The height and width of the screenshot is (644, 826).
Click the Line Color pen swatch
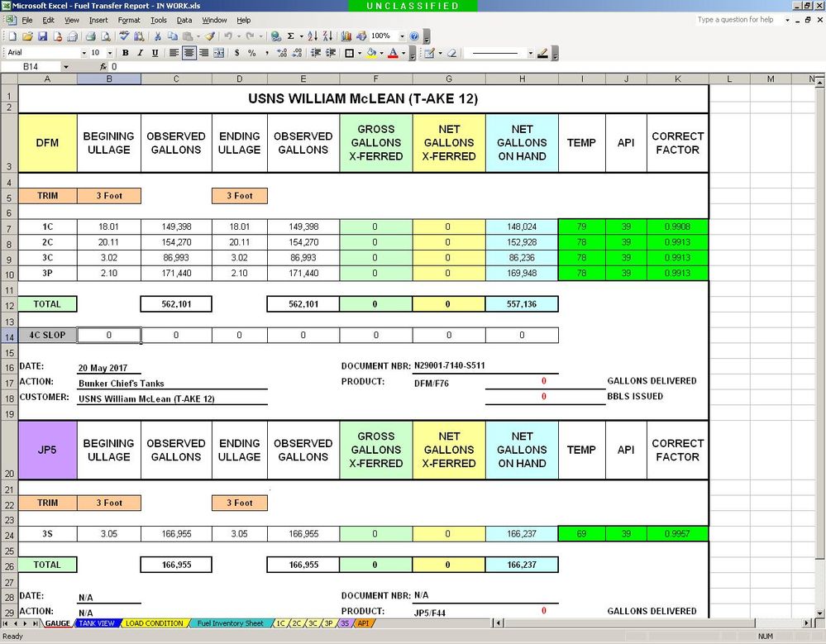tap(542, 53)
